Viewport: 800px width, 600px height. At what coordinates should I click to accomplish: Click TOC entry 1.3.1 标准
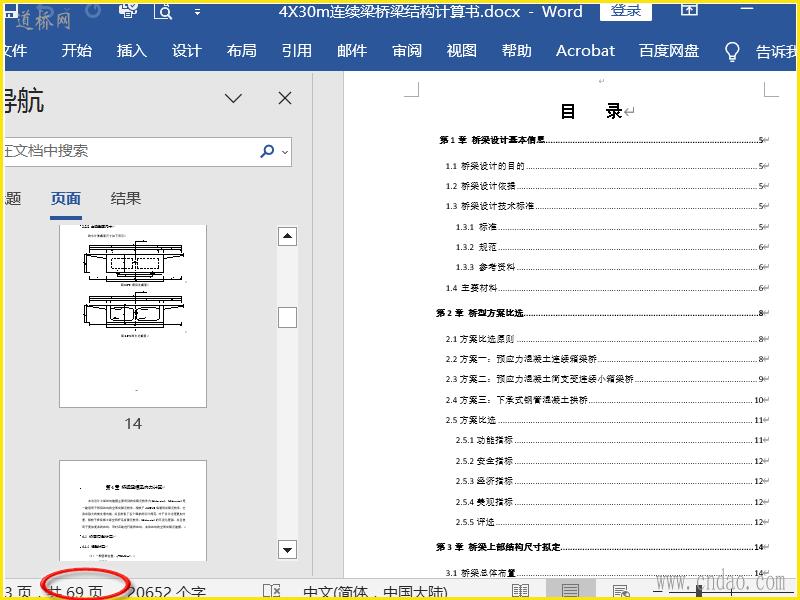pos(612,227)
